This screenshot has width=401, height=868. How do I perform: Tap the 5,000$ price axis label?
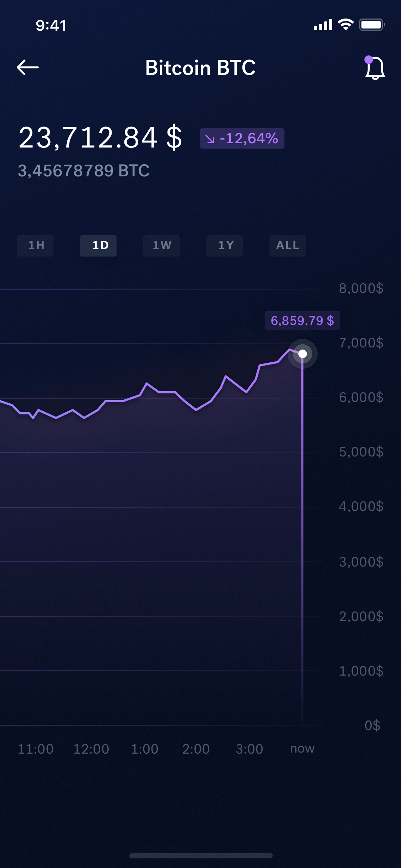(x=361, y=452)
